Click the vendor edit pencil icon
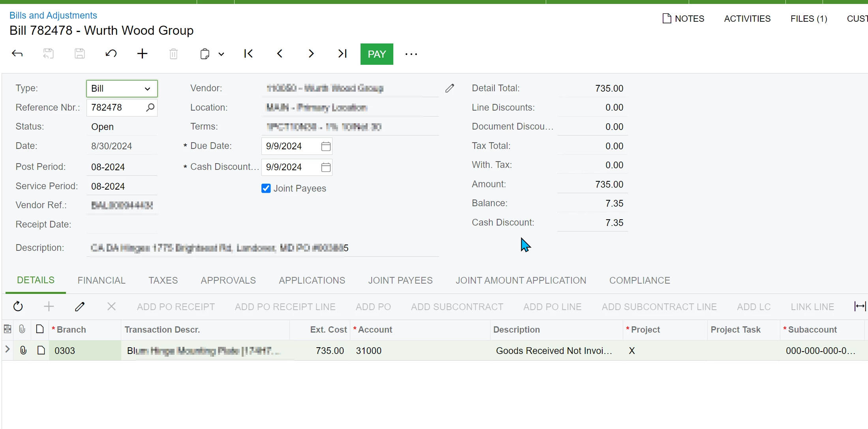 click(x=449, y=88)
